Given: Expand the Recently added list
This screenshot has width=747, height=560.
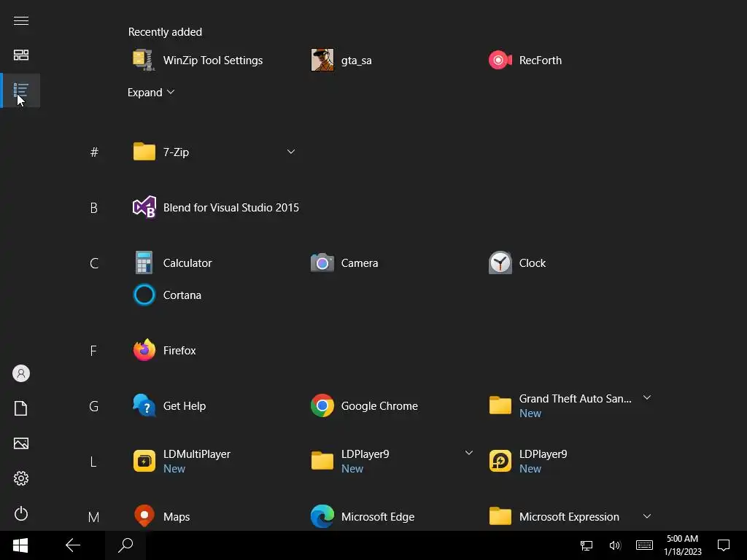Looking at the screenshot, I should point(151,93).
